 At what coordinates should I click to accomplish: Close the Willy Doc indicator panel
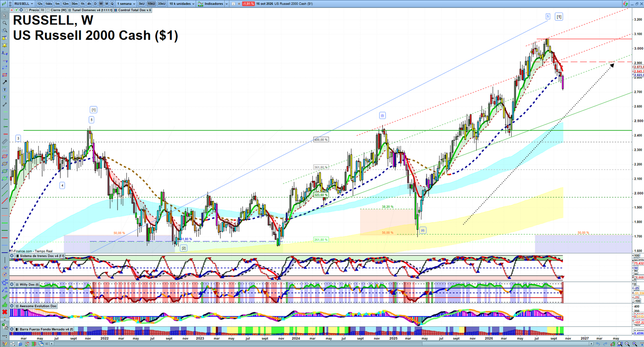pyautogui.click(x=12, y=285)
